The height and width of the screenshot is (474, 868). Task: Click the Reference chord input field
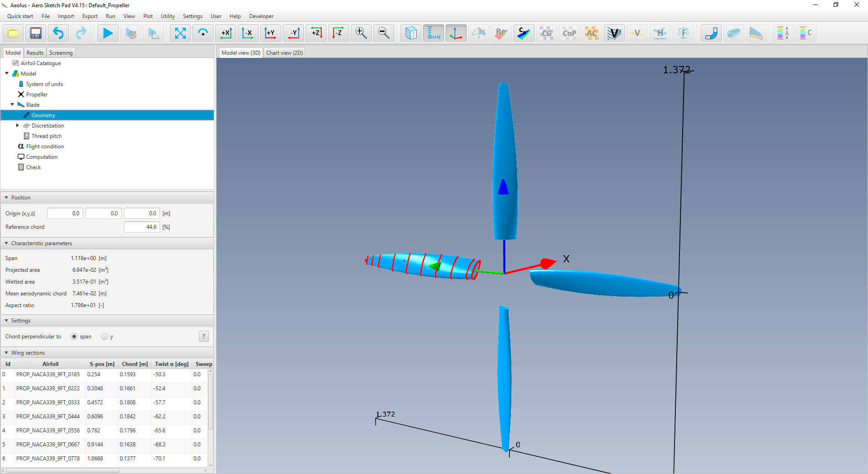tap(142, 227)
